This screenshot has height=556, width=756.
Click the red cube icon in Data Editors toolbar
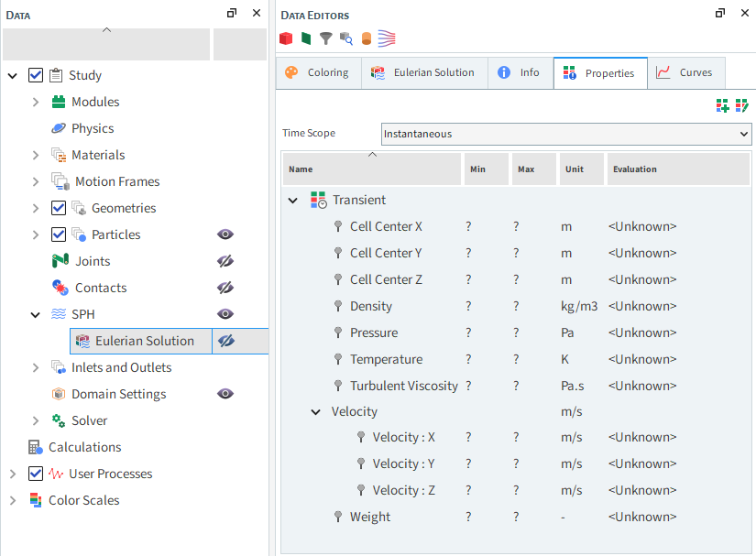(286, 38)
